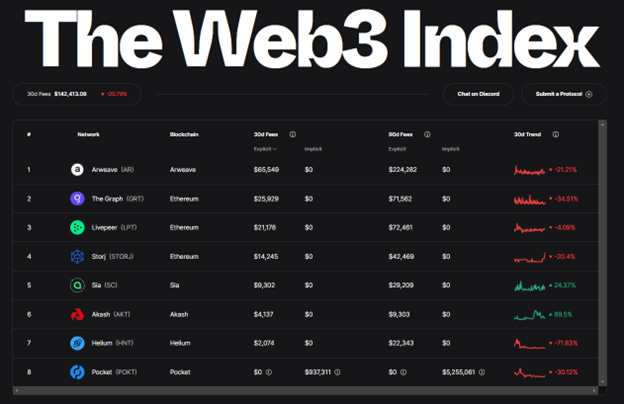Click the Livepeer trend sparkline chart

click(529, 228)
